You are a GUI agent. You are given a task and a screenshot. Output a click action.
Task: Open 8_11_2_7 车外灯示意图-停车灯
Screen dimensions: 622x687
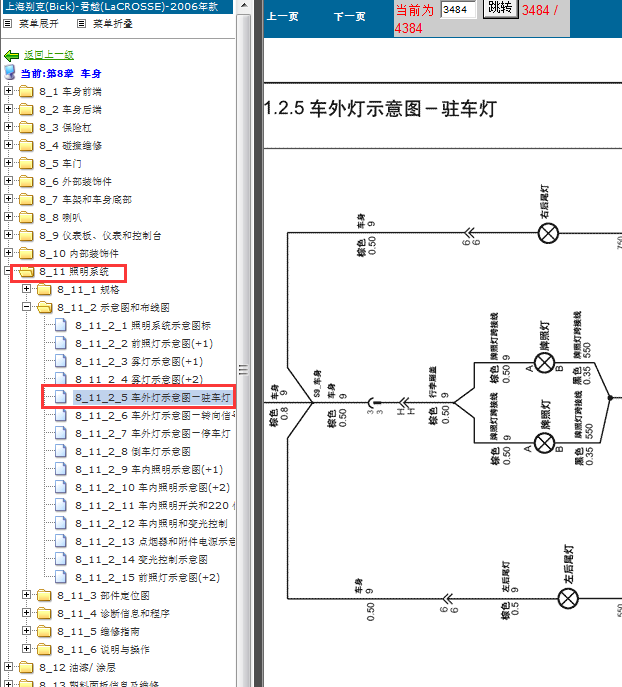click(152, 433)
